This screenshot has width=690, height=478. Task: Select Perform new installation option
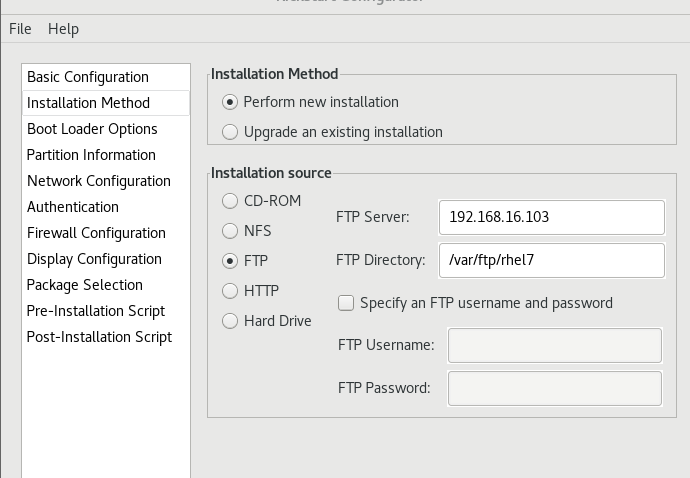[231, 102]
